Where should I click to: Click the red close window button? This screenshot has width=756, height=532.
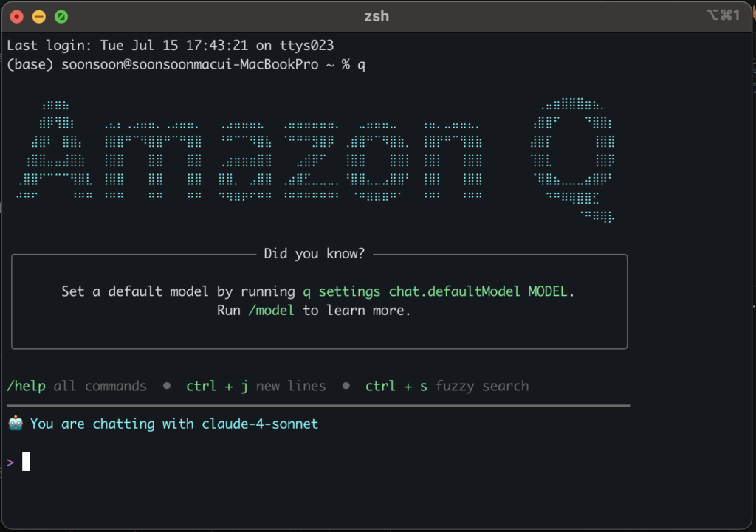(x=16, y=17)
